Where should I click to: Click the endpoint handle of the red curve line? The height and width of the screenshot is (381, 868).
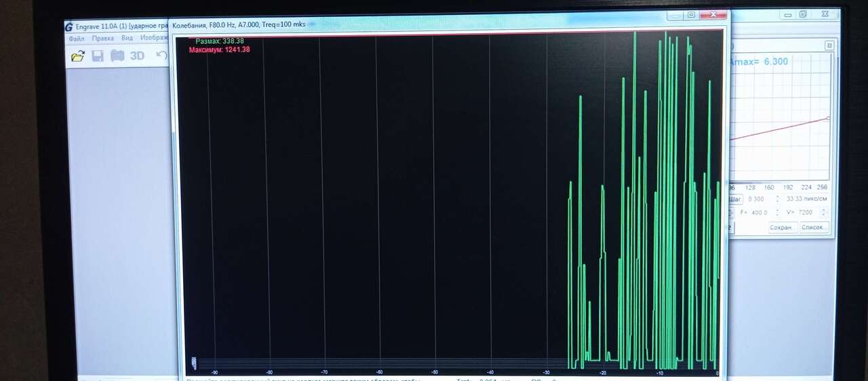click(x=828, y=119)
